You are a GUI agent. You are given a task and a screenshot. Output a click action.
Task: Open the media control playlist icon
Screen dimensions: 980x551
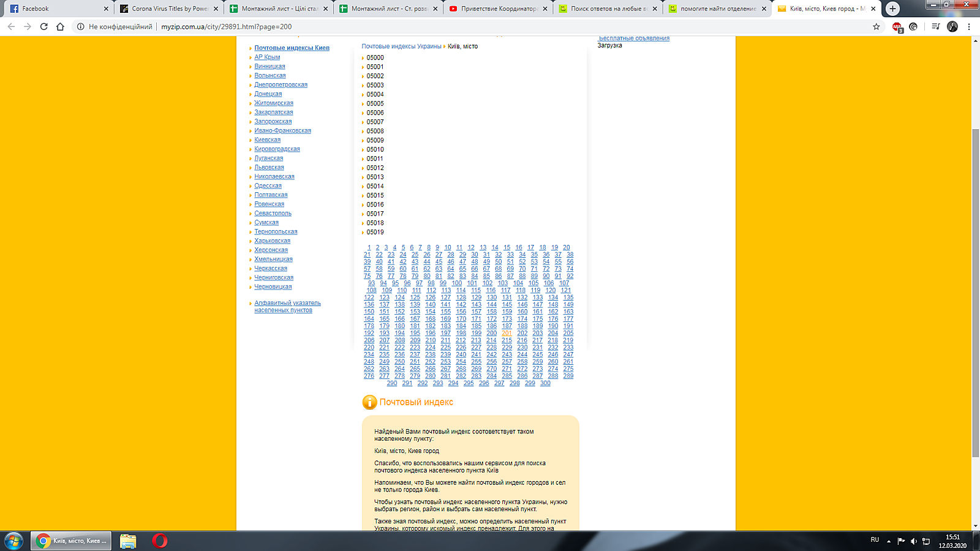[x=935, y=26]
